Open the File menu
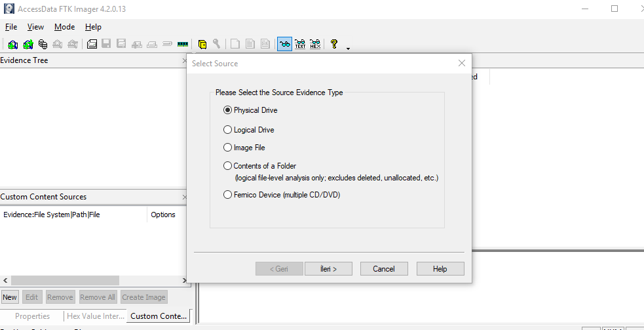 [11, 27]
